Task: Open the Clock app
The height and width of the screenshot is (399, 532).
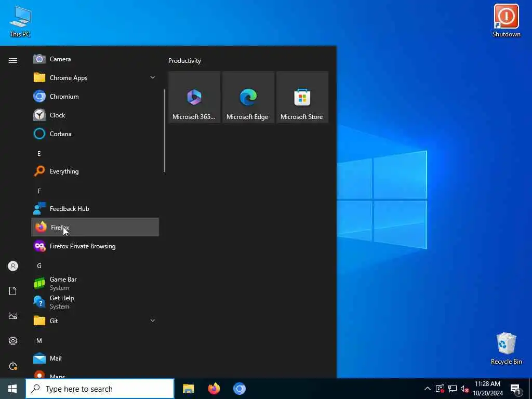Action: (95, 115)
